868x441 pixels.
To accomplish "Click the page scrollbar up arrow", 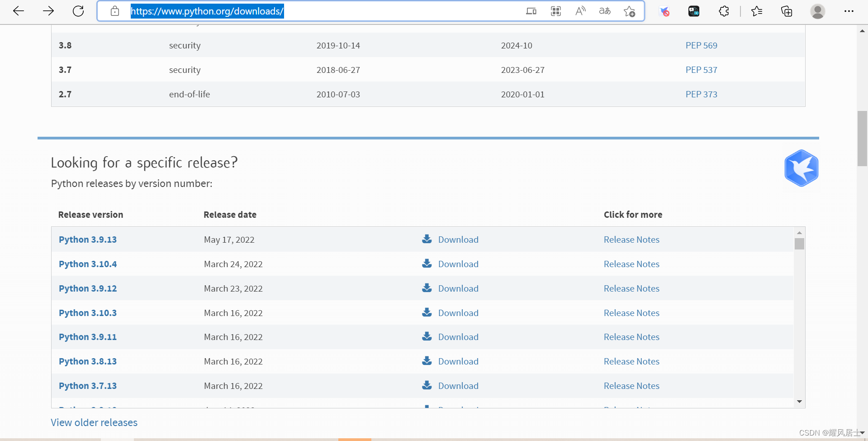I will [x=862, y=31].
